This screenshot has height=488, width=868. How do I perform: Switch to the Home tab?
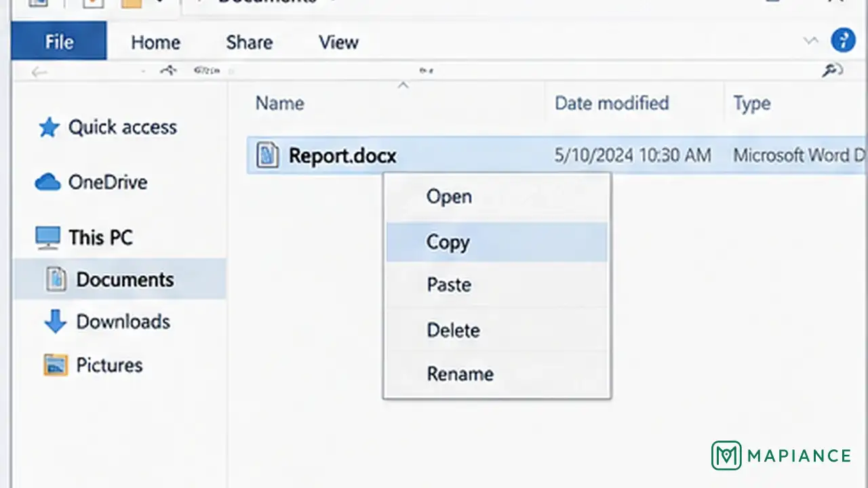[155, 43]
